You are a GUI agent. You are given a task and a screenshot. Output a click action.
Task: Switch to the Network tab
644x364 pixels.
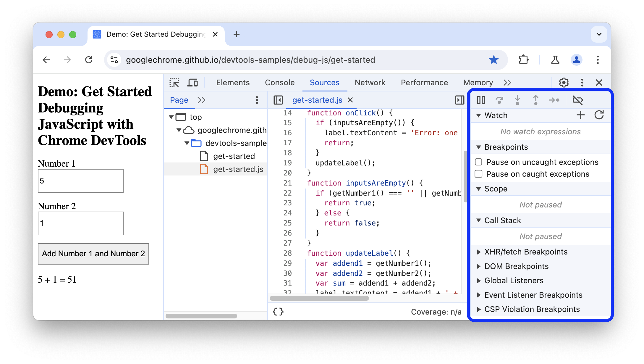[371, 82]
